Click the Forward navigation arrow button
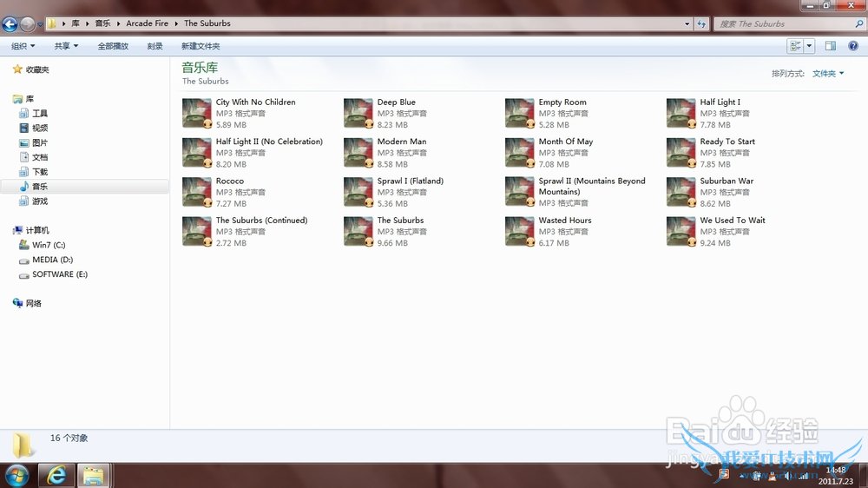Screen dimensions: 868x488 click(x=27, y=23)
